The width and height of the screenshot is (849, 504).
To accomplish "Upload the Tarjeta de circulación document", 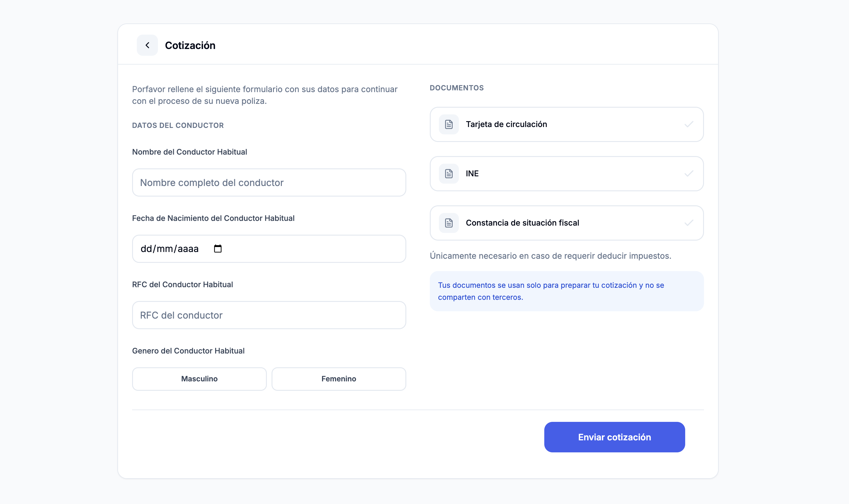I will (x=567, y=124).
